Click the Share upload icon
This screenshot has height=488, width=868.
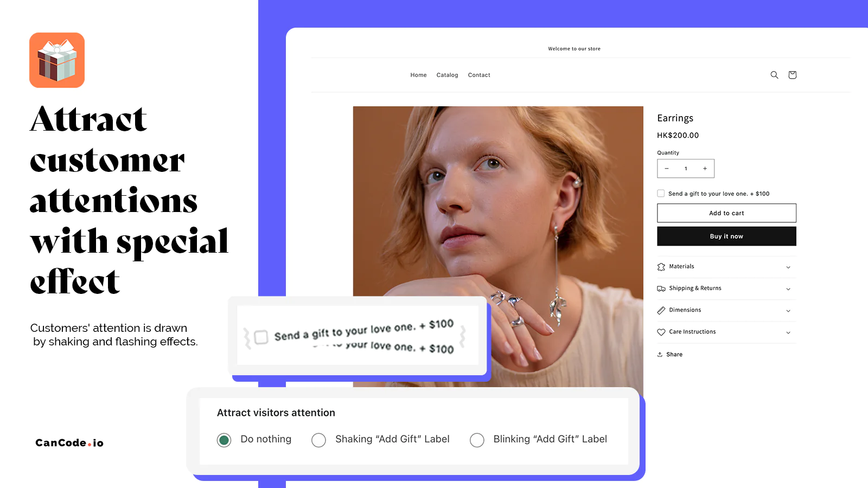pos(660,355)
